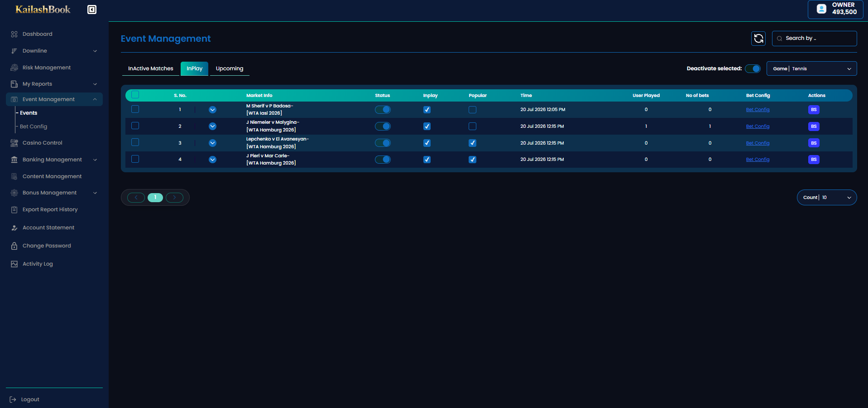The image size is (868, 408).
Task: Open Events submenu item
Action: (x=29, y=113)
